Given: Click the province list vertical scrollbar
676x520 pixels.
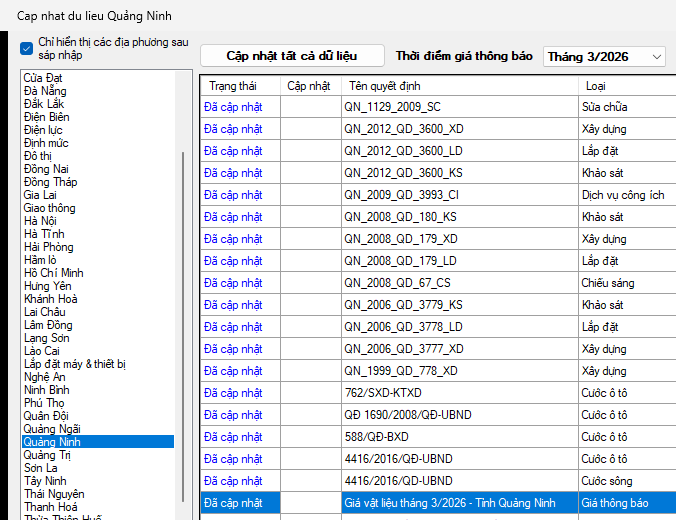Looking at the screenshot, I should click(183, 300).
